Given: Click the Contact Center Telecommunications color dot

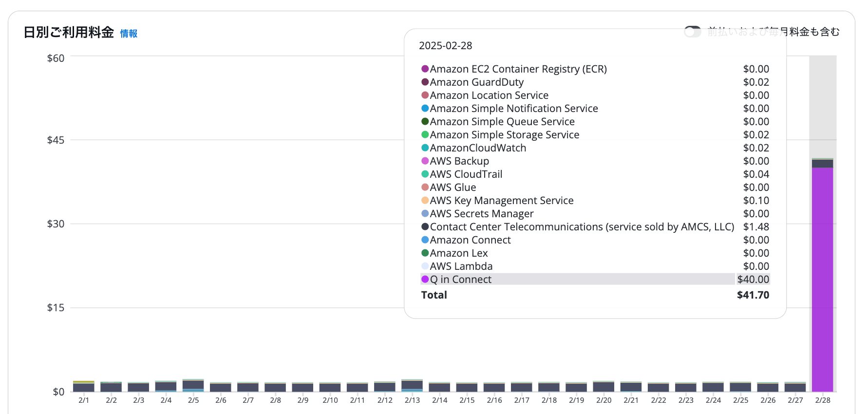Looking at the screenshot, I should (x=425, y=226).
